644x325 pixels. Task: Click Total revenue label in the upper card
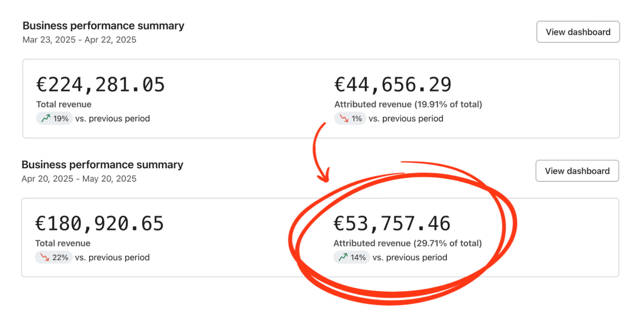[x=64, y=104]
